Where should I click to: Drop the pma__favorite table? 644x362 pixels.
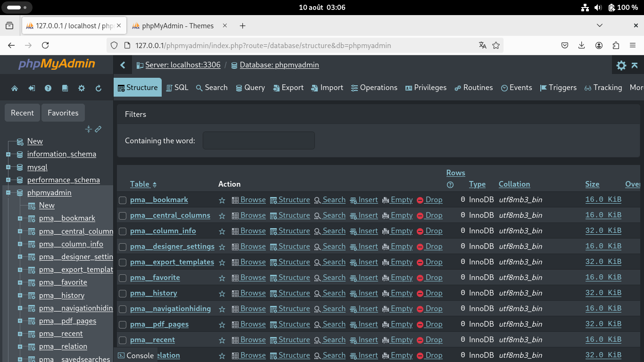tap(429, 278)
